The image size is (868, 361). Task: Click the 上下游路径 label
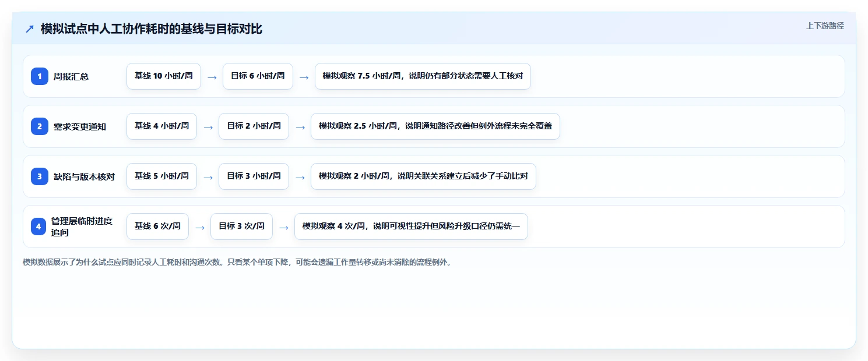click(825, 26)
